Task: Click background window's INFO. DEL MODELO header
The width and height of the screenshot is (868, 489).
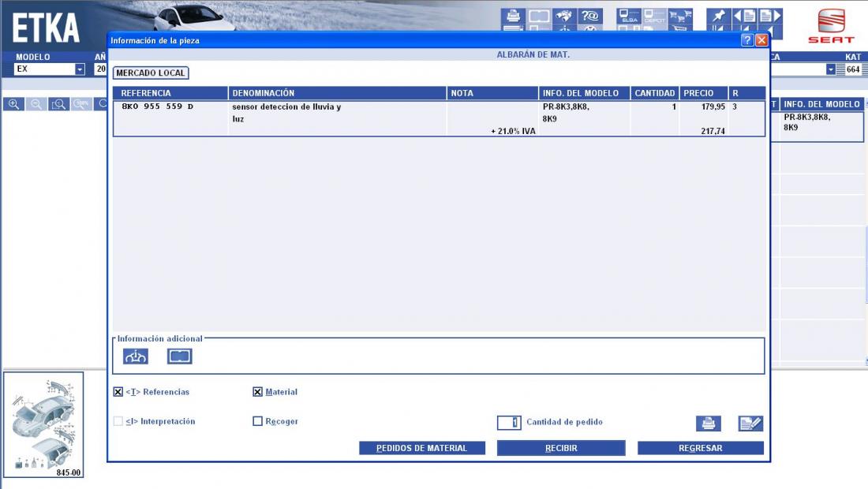Action: tap(821, 104)
